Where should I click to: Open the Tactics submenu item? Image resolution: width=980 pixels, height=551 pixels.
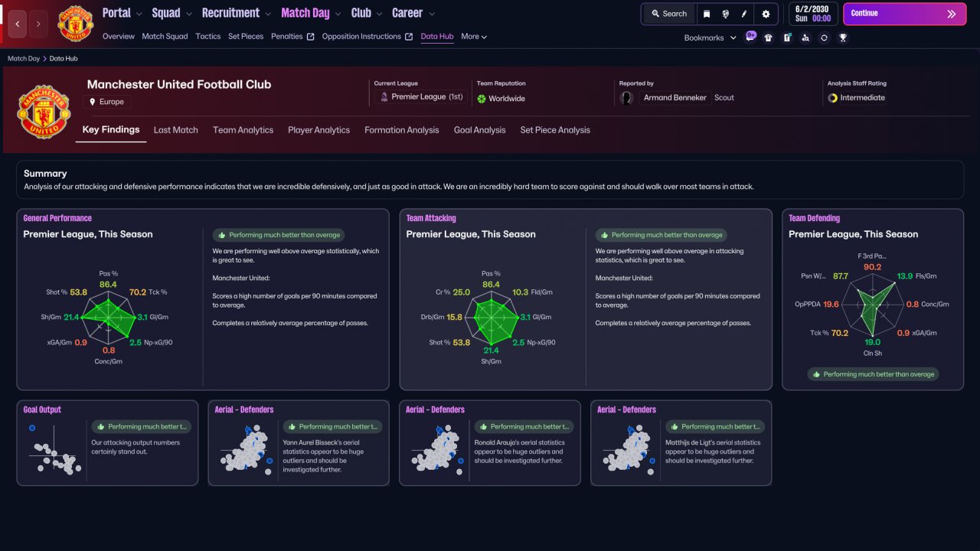[x=208, y=36]
